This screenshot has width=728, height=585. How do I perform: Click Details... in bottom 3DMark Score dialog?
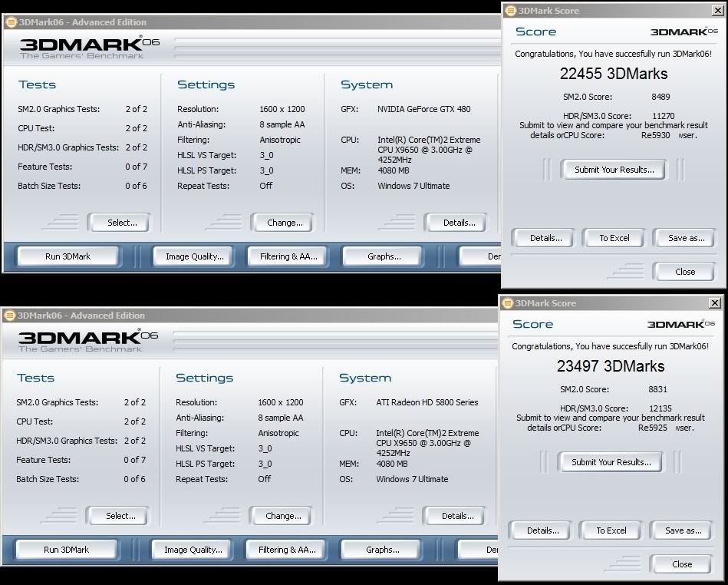540,530
